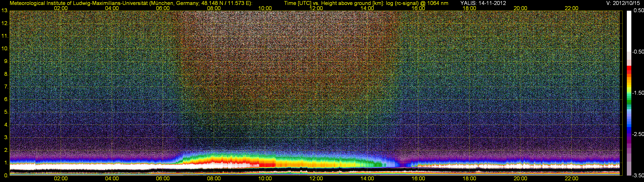Click the -3.50 colorbar scale value

point(638,176)
